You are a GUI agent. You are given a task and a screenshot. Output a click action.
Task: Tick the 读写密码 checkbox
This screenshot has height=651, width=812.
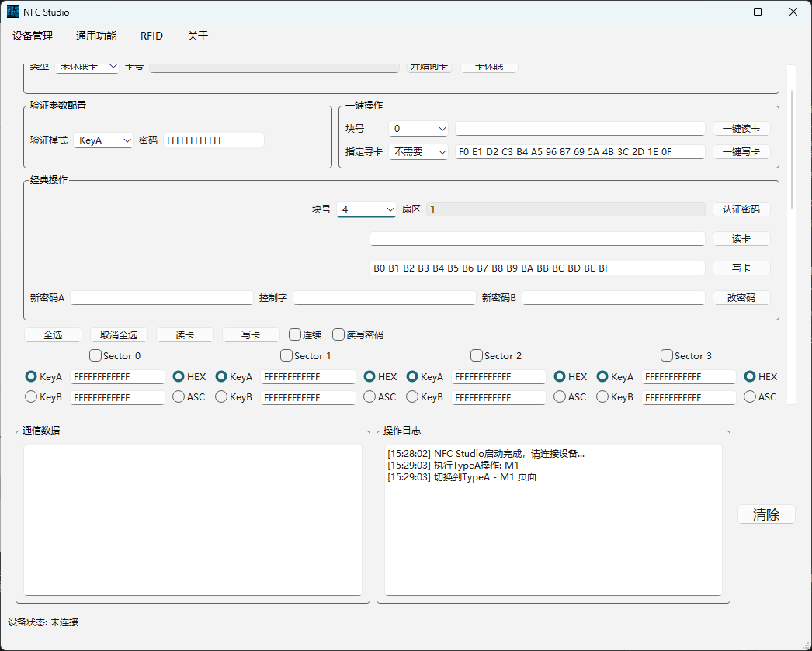[x=338, y=335]
